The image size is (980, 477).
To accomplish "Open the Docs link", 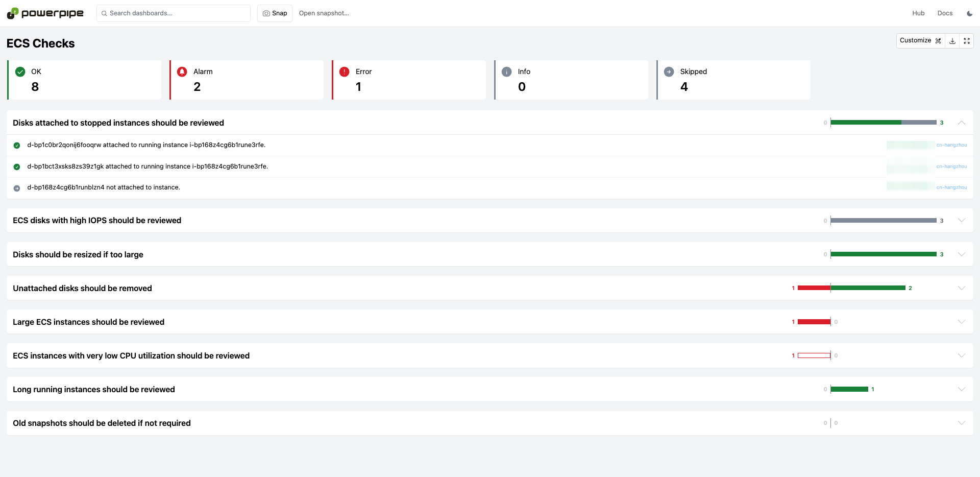I will coord(945,13).
